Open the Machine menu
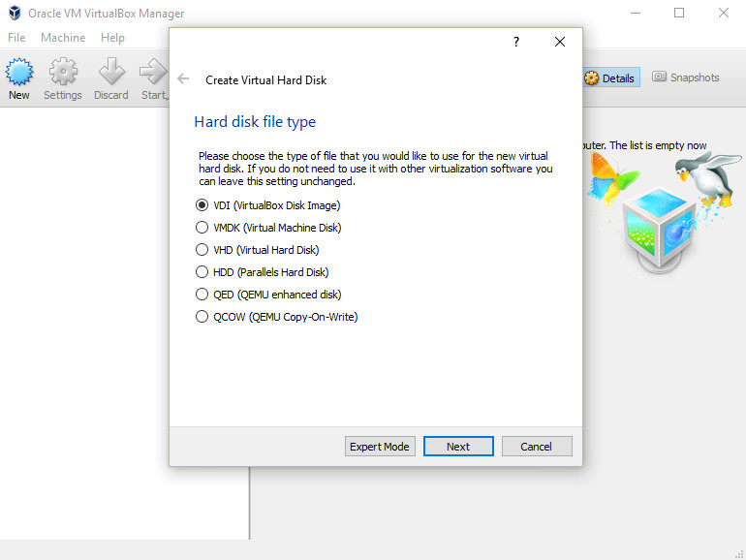 (x=63, y=38)
